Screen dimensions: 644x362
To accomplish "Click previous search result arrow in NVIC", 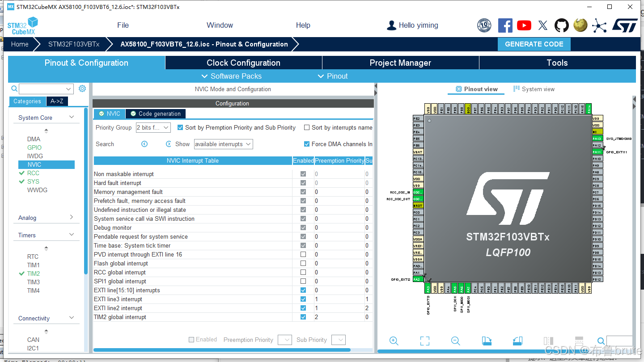I will pyautogui.click(x=144, y=144).
